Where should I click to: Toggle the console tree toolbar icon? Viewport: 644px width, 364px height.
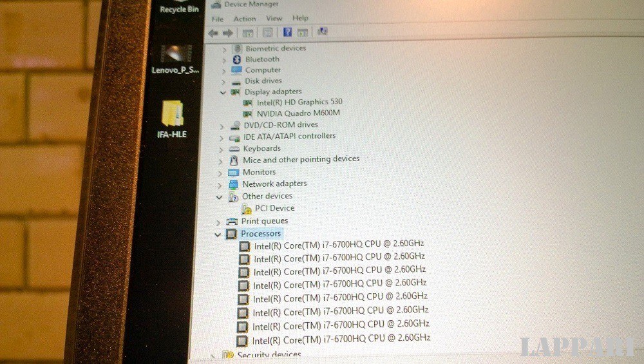(248, 33)
